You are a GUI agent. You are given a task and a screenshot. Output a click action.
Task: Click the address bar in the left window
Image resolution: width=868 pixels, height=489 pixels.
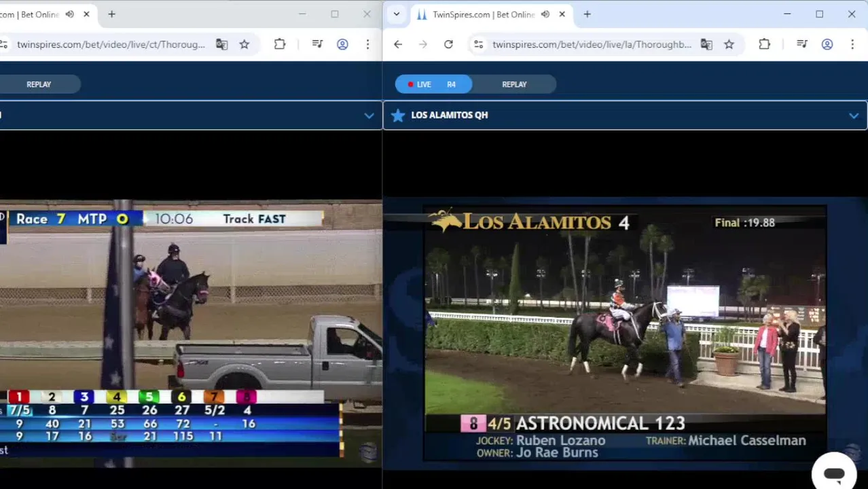(110, 44)
